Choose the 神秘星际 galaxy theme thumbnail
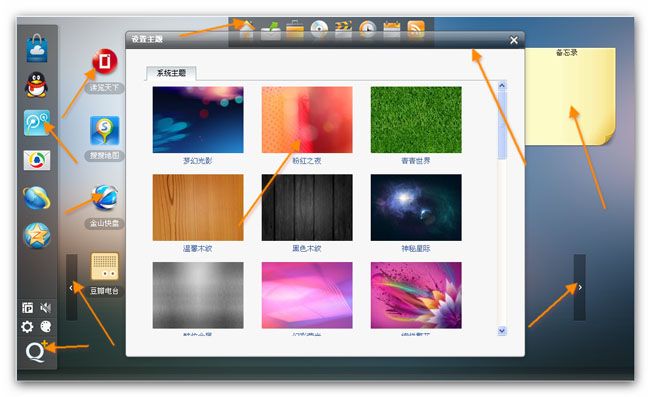This screenshot has width=650, height=397. [x=416, y=208]
